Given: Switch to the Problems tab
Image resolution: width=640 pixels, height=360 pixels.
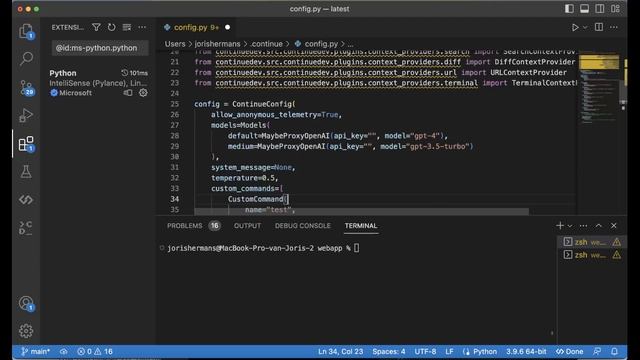Looking at the screenshot, I should [x=193, y=226].
